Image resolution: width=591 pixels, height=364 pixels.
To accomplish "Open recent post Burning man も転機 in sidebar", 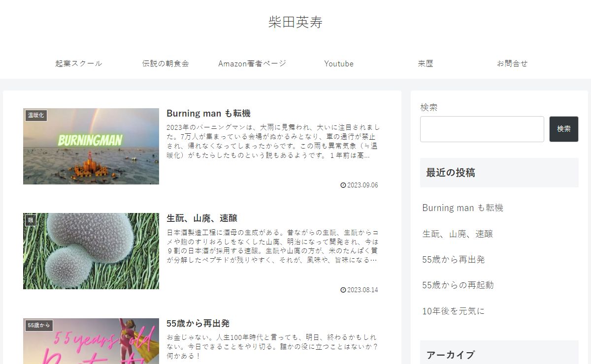I will pos(462,208).
